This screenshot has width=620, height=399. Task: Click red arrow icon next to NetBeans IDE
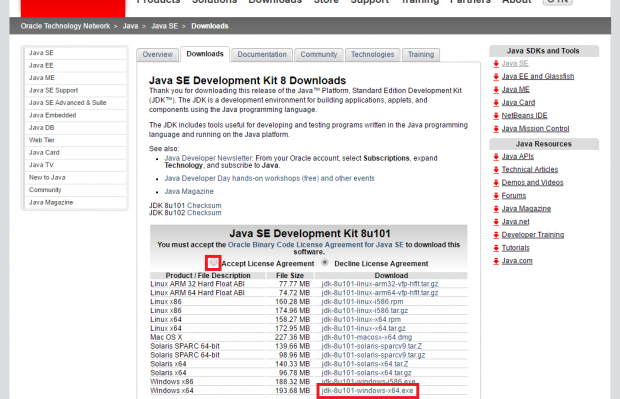pos(496,116)
